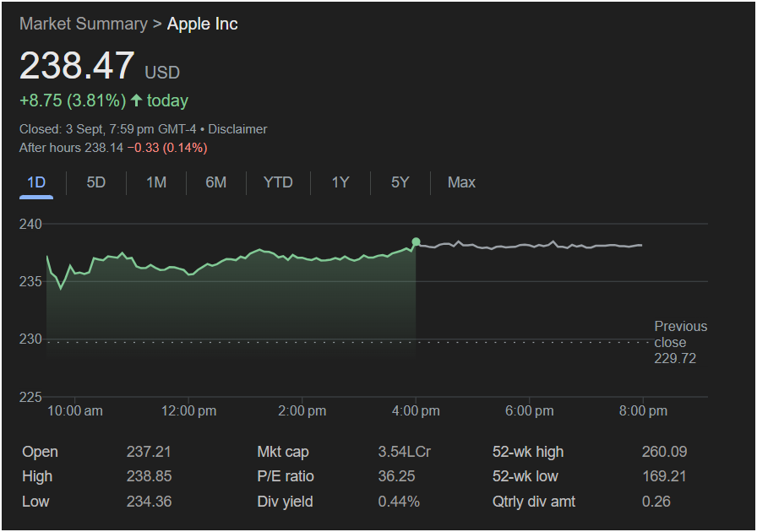Click the Mkt cap label
Viewport: 757px width, 532px height.
[283, 452]
